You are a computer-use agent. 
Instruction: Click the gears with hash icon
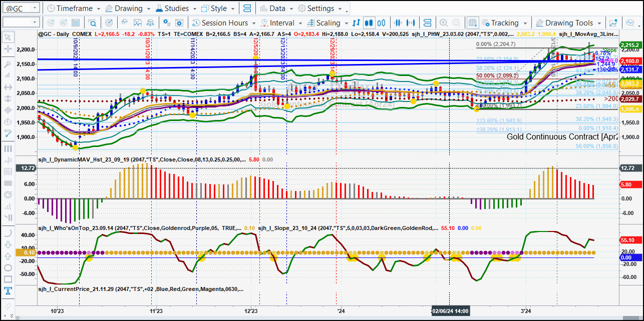(x=166, y=22)
